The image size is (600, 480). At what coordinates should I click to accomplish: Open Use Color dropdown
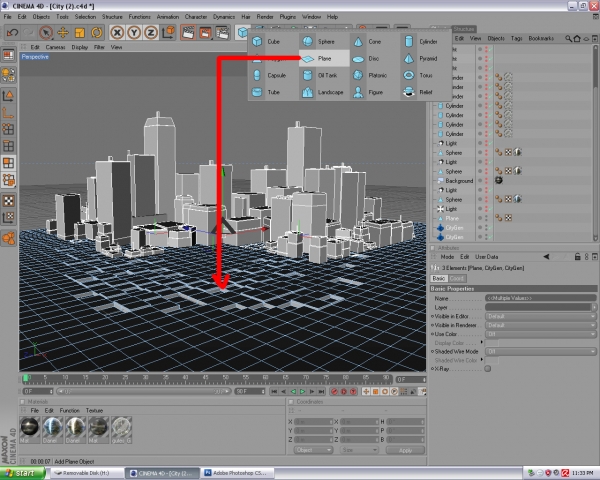(x=541, y=334)
